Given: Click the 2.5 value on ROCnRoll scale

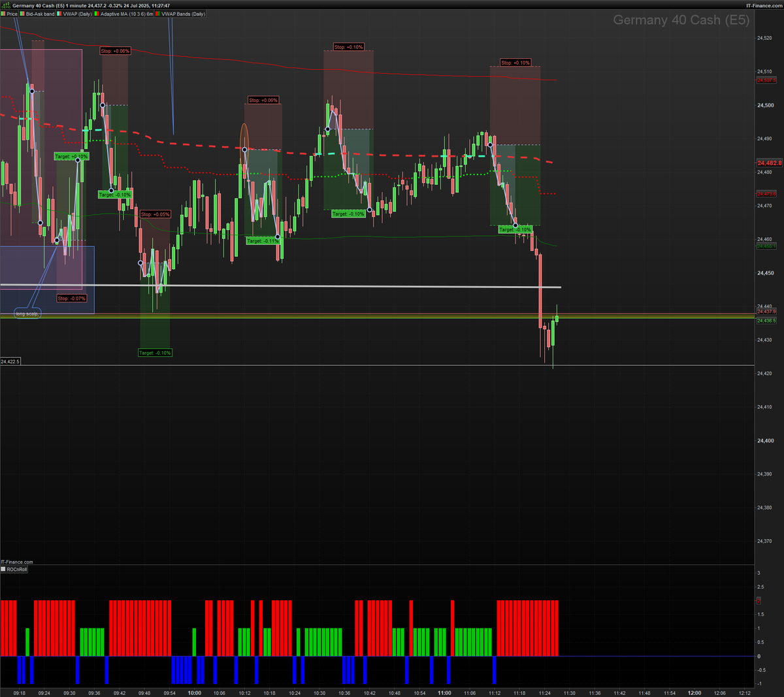Looking at the screenshot, I should click(x=760, y=587).
